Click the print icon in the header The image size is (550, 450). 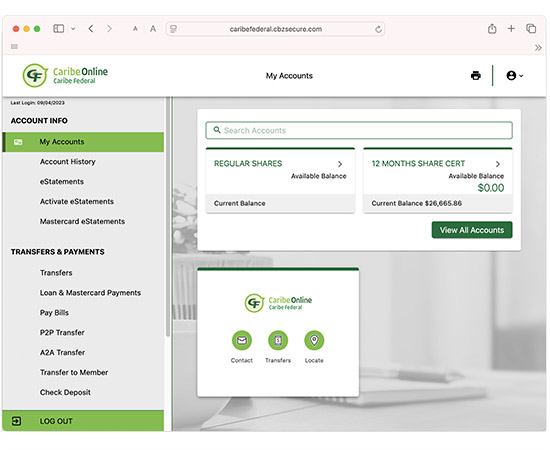click(475, 75)
